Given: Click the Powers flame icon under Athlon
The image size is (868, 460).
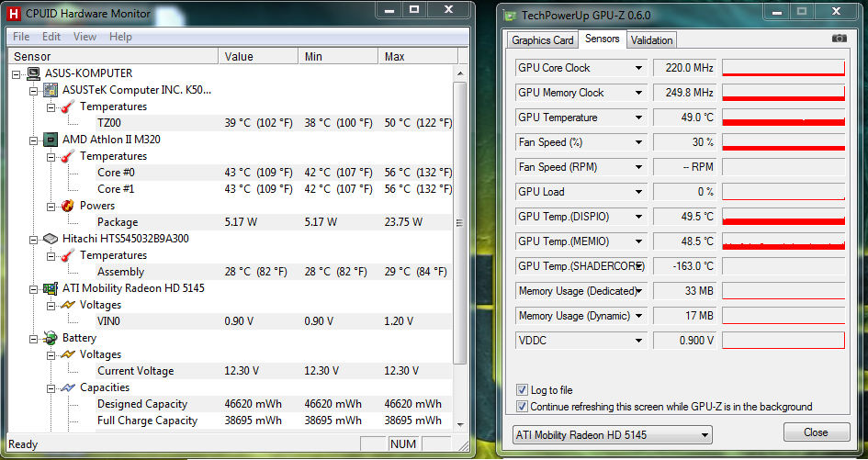Looking at the screenshot, I should tap(67, 206).
